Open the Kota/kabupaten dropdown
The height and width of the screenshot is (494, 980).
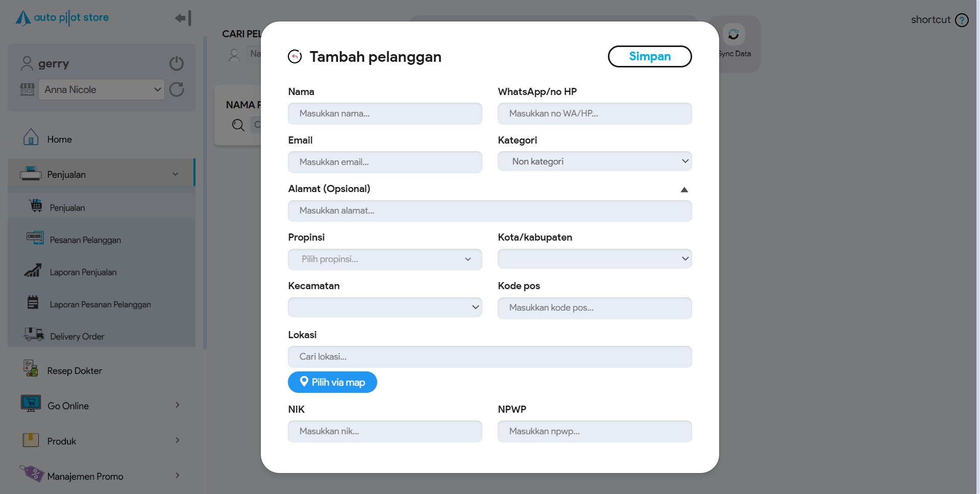(x=595, y=259)
